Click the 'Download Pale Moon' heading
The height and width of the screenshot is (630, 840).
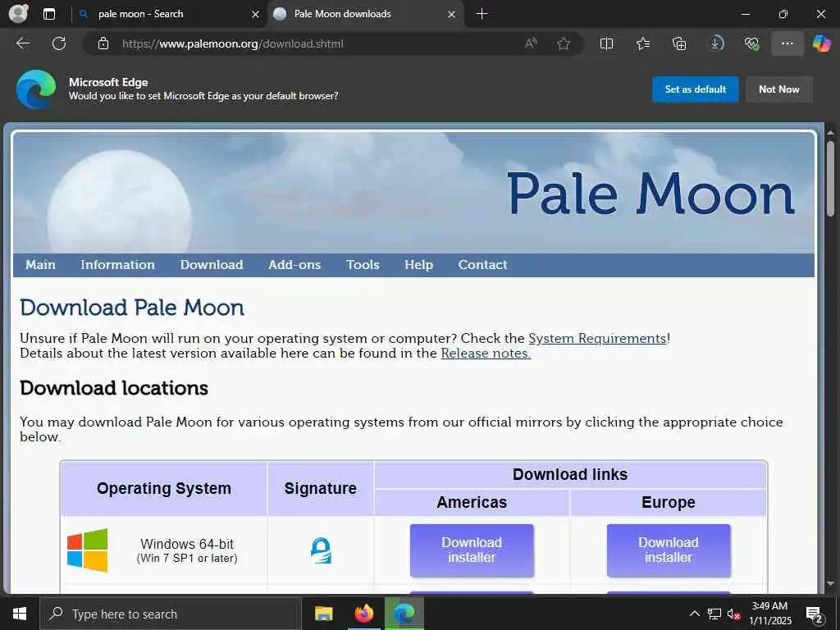[132, 308]
